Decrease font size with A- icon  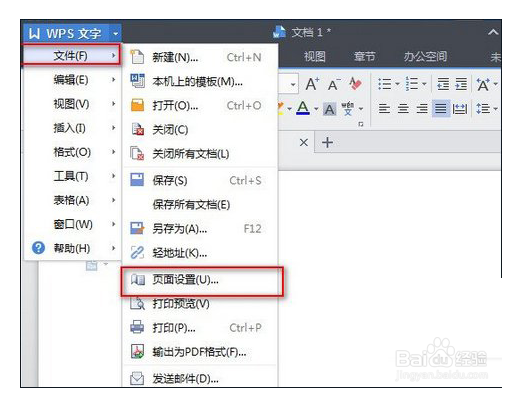(x=334, y=85)
